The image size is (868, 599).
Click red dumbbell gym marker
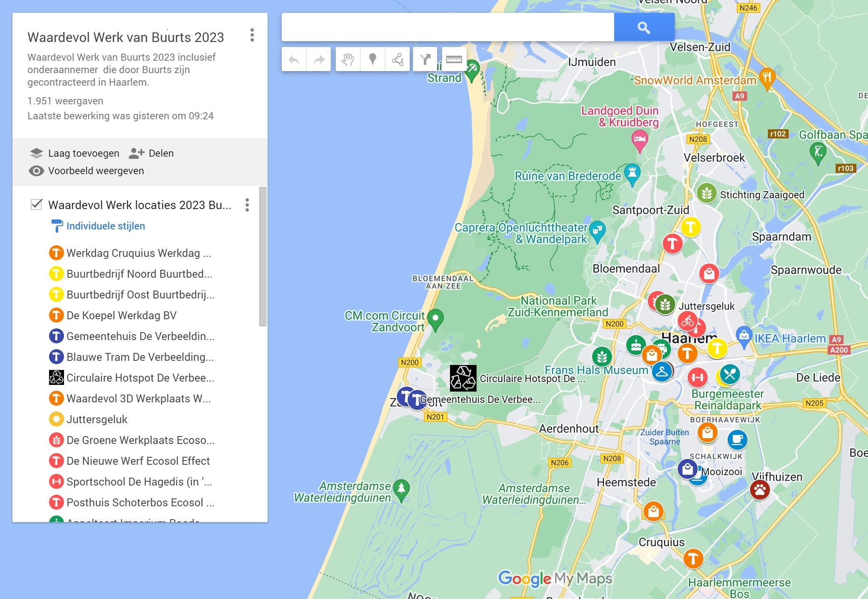point(698,377)
